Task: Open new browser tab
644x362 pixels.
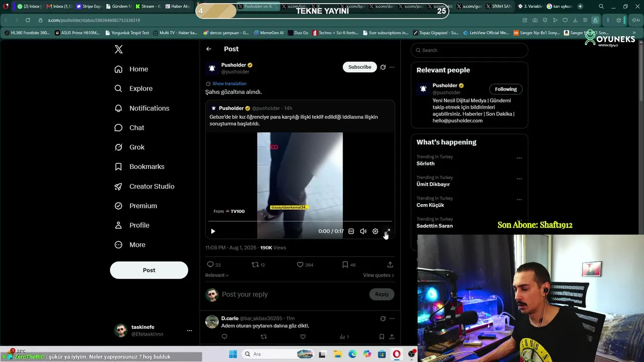Action: tap(580, 7)
